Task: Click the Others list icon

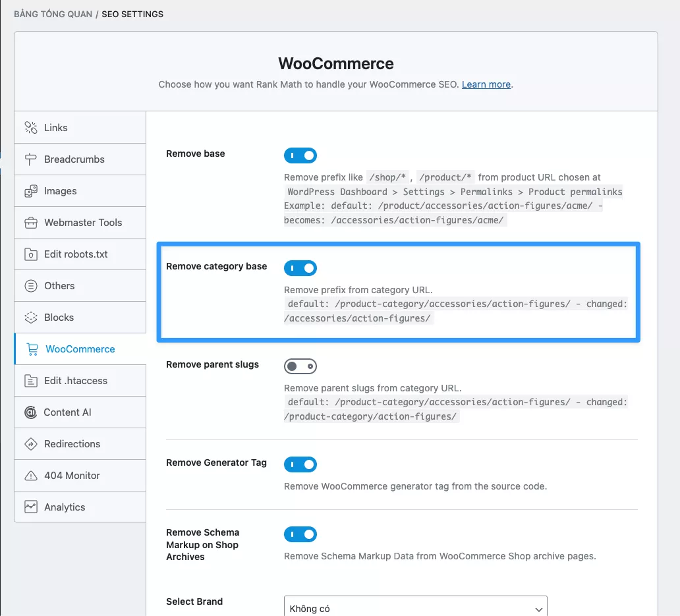Action: click(x=31, y=285)
